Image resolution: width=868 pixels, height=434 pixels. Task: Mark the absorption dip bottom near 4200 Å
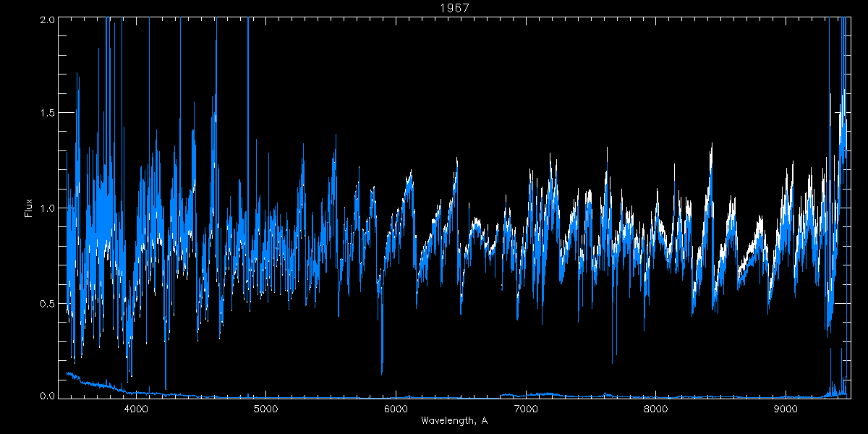[166, 388]
